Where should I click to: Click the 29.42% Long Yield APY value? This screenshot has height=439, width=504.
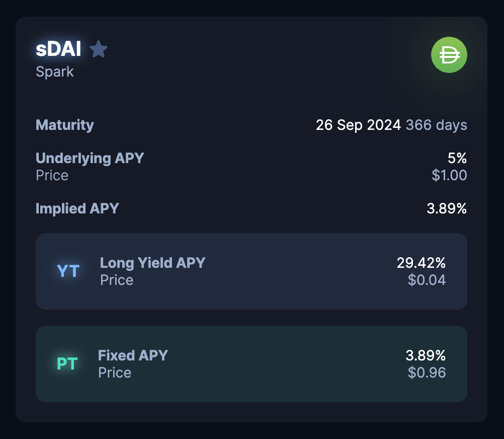421,263
